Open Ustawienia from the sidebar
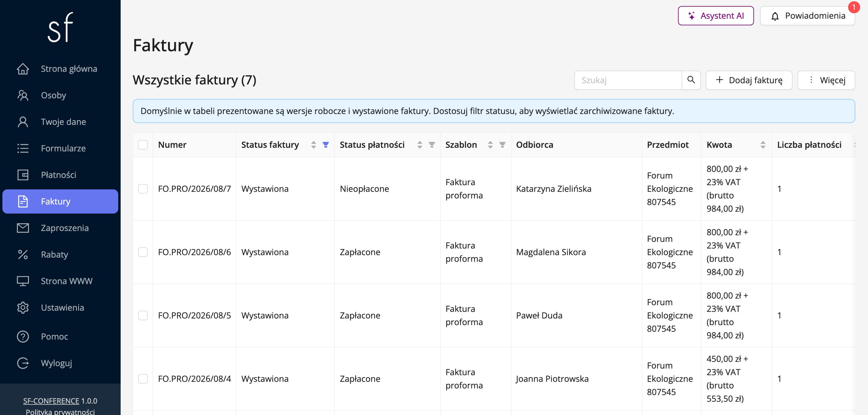The image size is (868, 415). (60, 308)
